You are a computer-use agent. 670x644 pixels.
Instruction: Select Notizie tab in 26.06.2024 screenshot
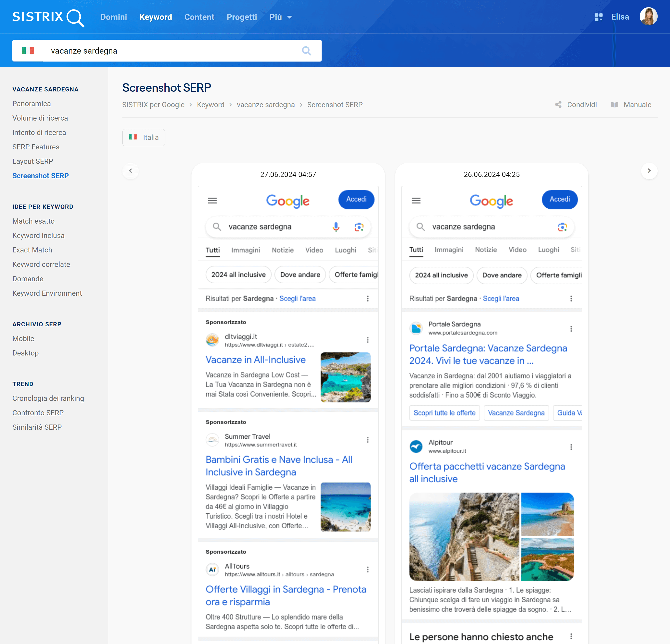tap(485, 250)
